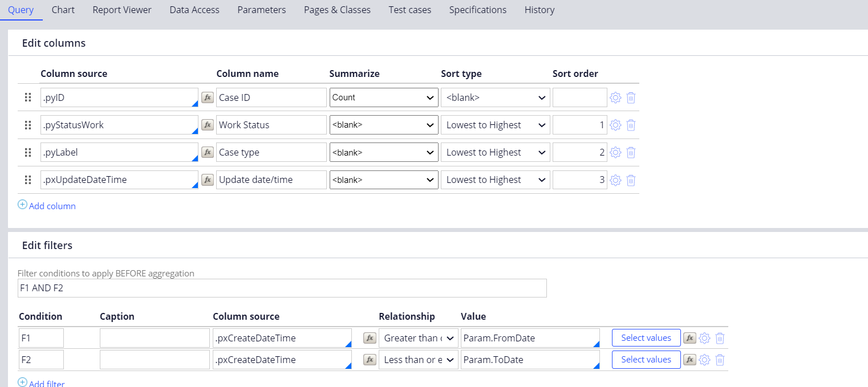Open gear settings for Update date/time column
This screenshot has height=387, width=868.
pos(615,180)
